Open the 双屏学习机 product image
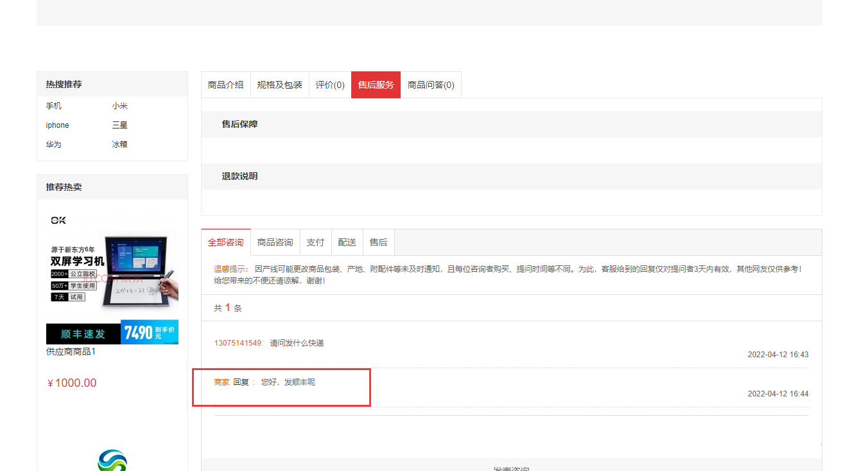The height and width of the screenshot is (471, 868). 112,276
